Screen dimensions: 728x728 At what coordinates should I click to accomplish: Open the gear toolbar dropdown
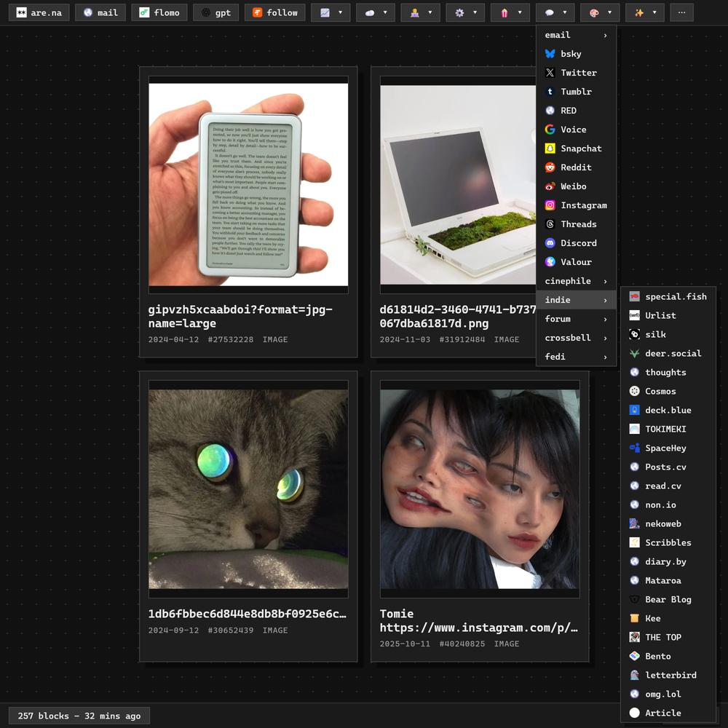(465, 12)
